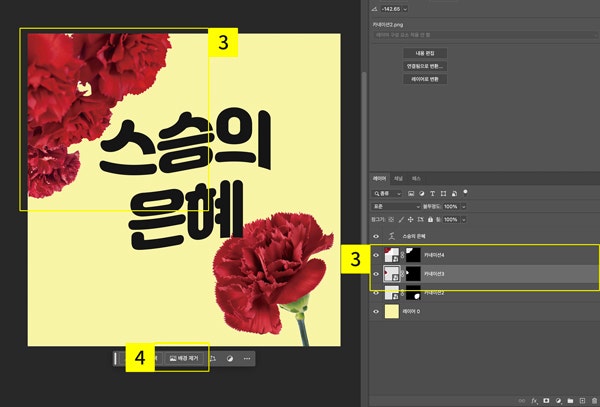Click the half-filled circle adjustment icon in task bar
Image resolution: width=600 pixels, height=407 pixels.
(229, 357)
